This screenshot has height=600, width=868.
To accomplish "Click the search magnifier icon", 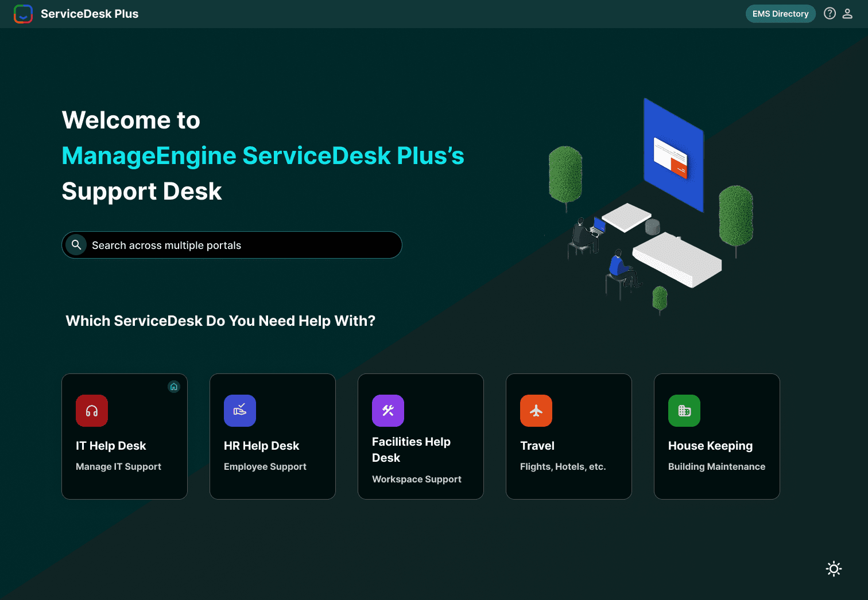I will point(76,245).
